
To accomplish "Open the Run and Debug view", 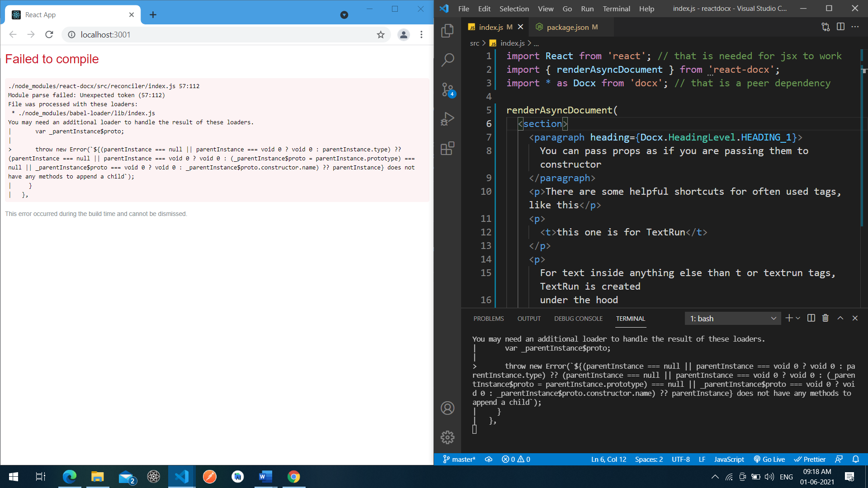I will [448, 119].
